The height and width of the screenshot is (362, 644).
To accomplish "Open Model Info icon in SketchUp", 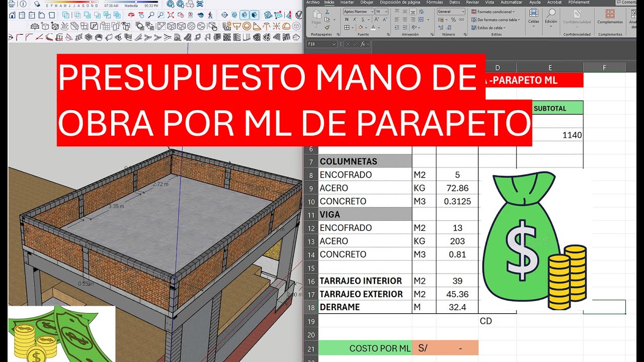I will (23, 4).
